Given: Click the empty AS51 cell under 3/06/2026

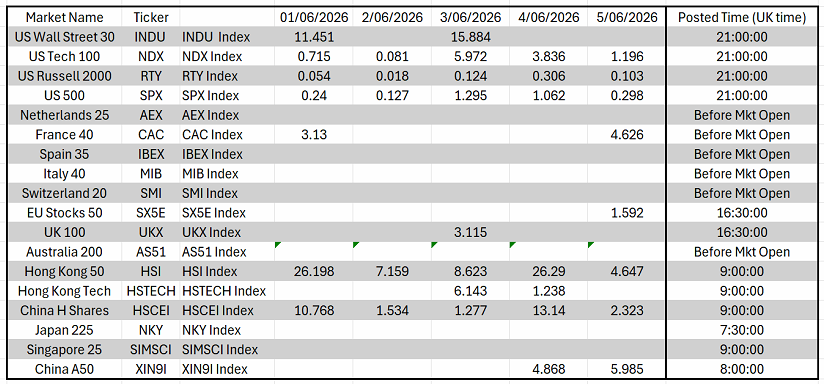Looking at the screenshot, I should pos(470,252).
